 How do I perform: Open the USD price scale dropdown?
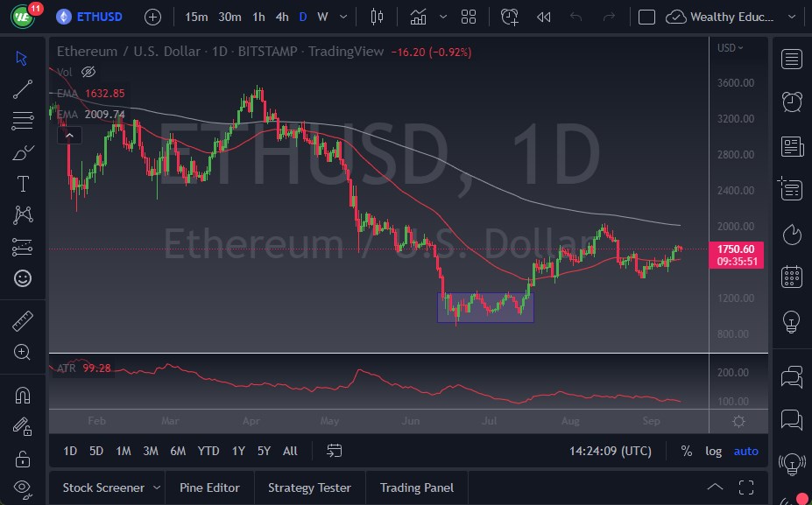tap(730, 48)
